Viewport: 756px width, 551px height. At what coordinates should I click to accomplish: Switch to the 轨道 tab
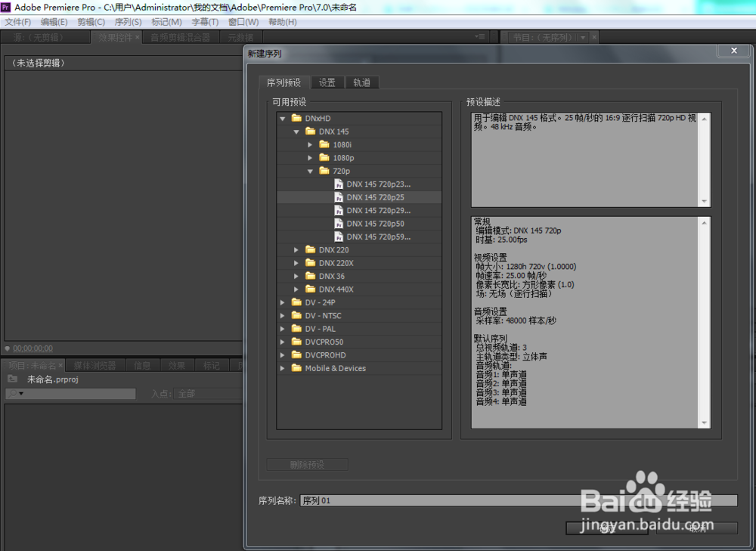point(361,82)
